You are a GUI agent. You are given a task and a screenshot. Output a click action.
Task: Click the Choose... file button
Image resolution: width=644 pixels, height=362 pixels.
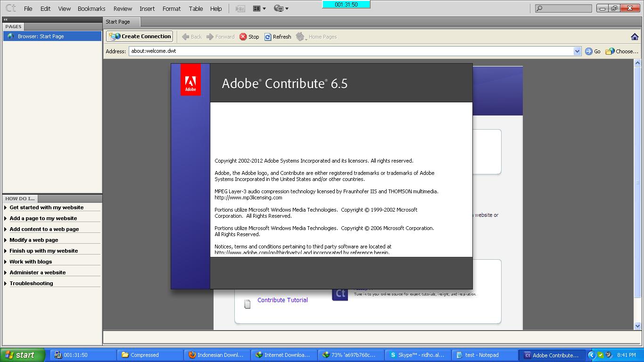point(622,51)
